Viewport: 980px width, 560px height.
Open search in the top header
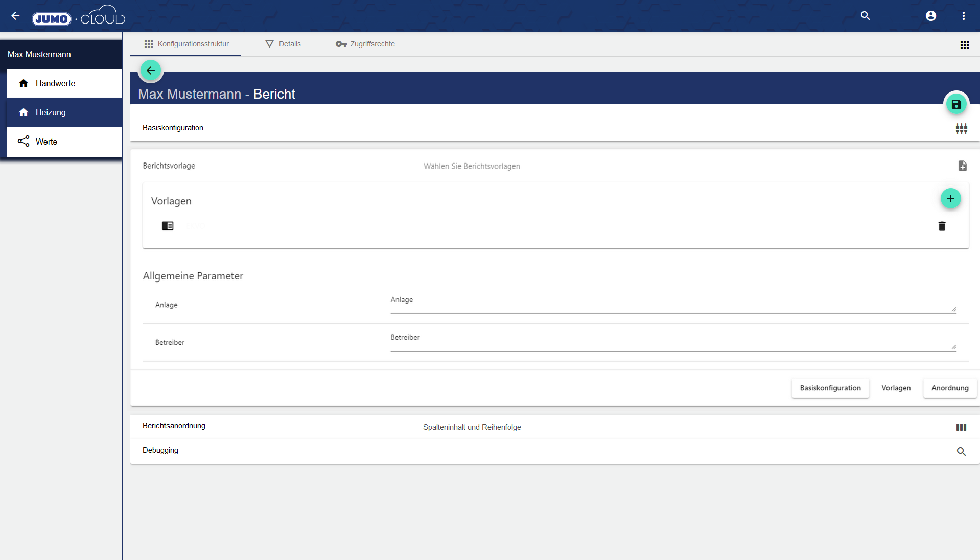[865, 16]
